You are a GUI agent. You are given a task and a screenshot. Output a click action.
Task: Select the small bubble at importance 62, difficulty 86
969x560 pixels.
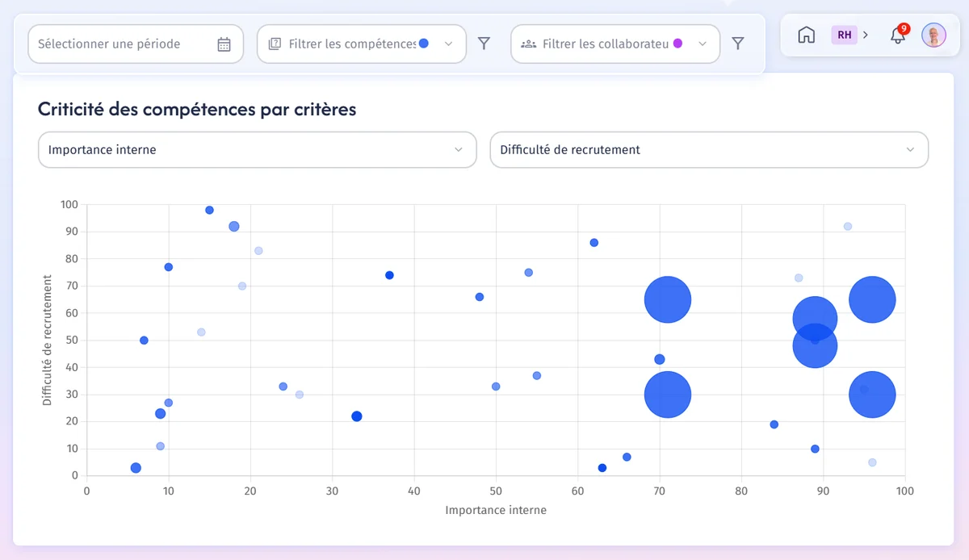pos(594,243)
